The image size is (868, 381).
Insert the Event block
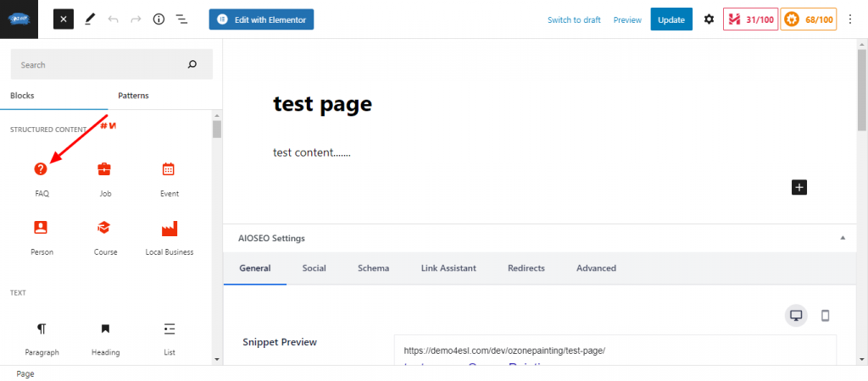click(170, 179)
